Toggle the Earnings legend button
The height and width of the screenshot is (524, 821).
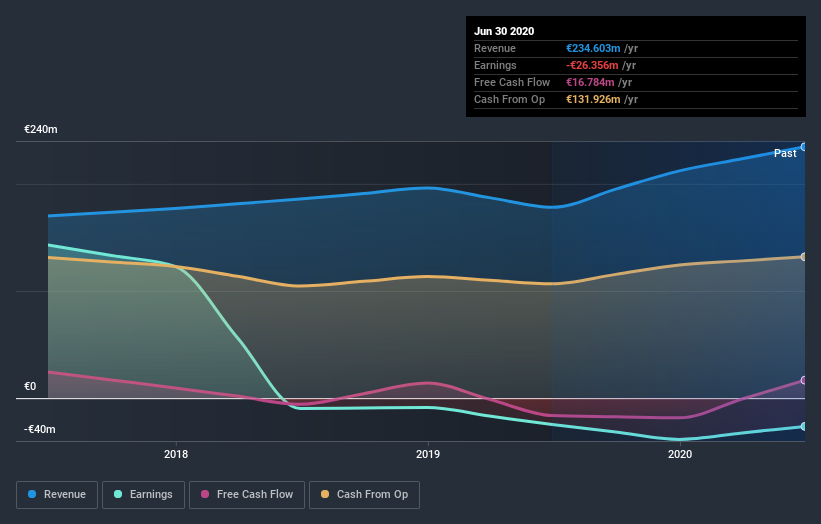[143, 495]
